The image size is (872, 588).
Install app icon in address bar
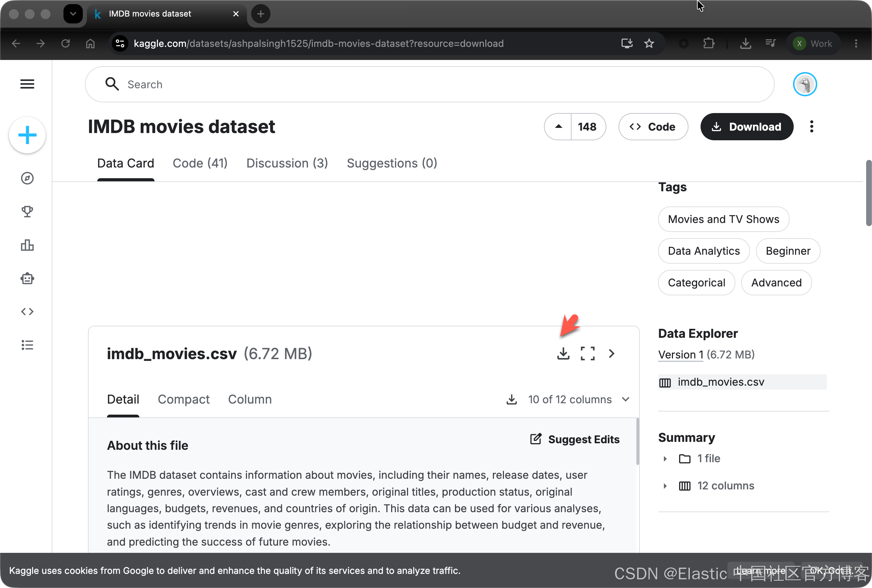[x=627, y=43]
